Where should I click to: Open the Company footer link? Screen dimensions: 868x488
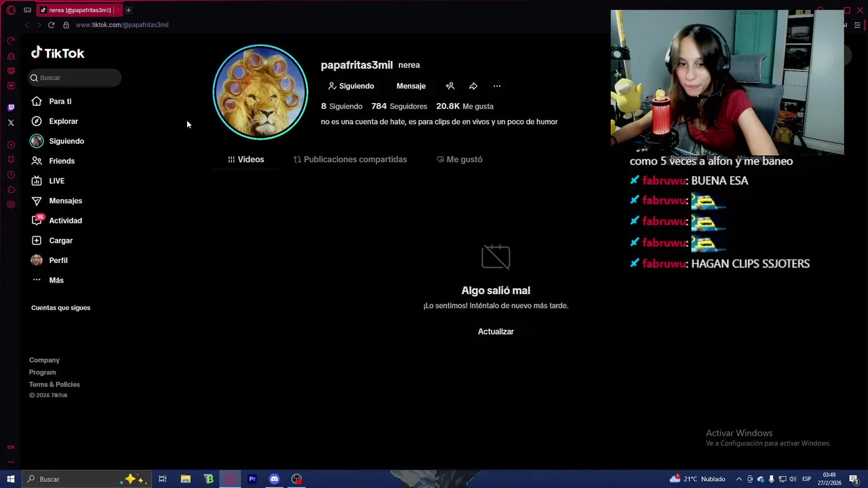[44, 360]
